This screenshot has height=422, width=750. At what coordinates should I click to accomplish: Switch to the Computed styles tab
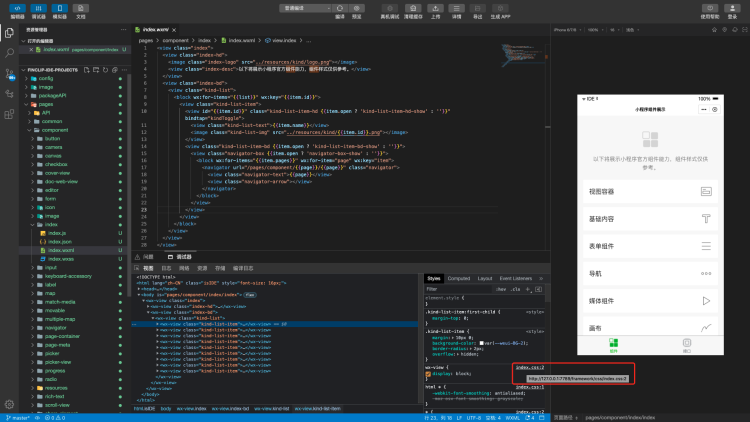(459, 278)
